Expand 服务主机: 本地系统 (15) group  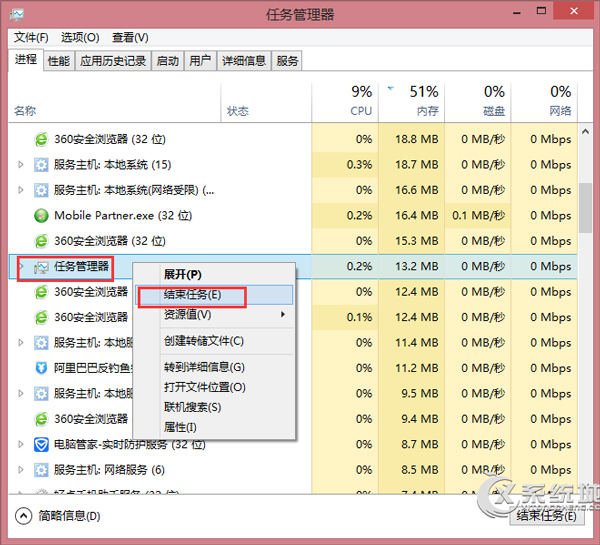pos(21,165)
